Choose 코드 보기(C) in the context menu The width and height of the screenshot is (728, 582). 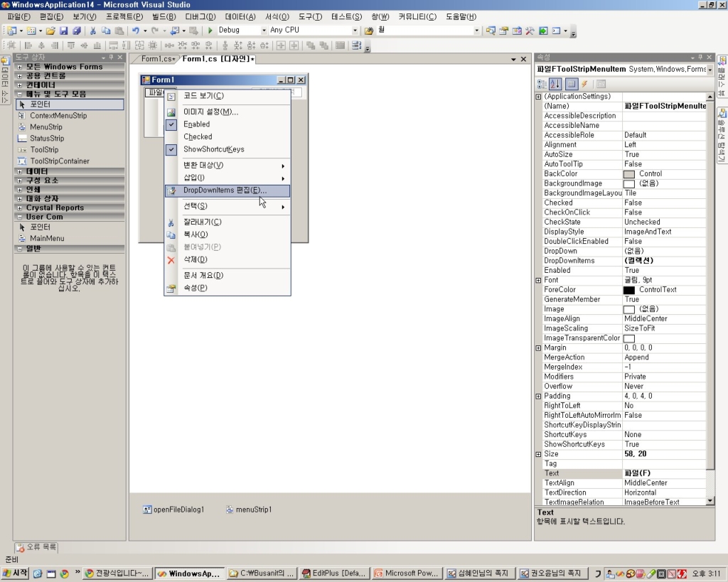click(x=227, y=96)
